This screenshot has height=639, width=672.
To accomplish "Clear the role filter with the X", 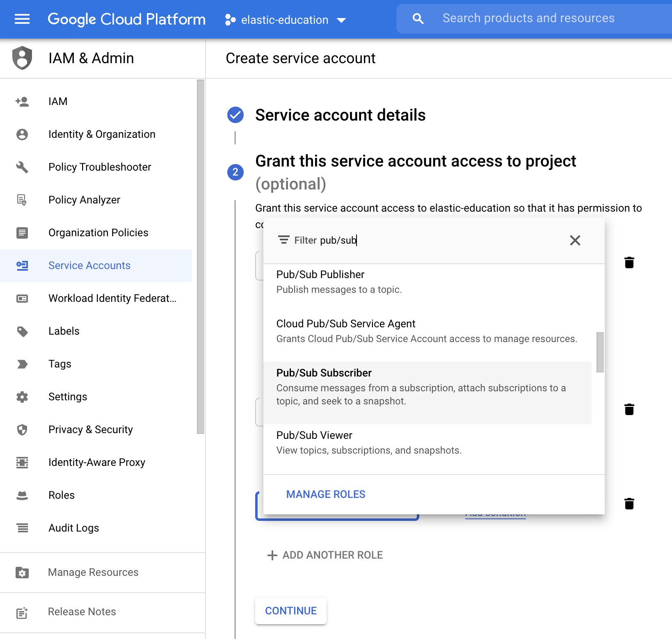I will tap(575, 240).
